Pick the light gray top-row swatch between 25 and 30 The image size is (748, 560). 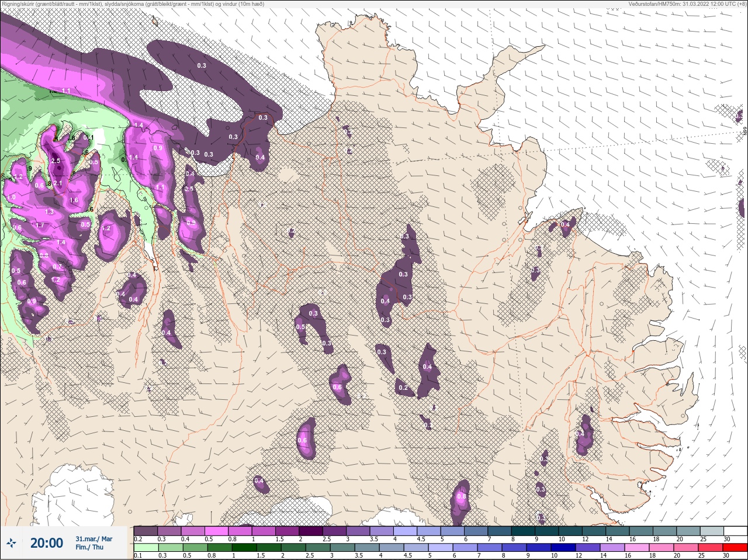[x=712, y=531]
